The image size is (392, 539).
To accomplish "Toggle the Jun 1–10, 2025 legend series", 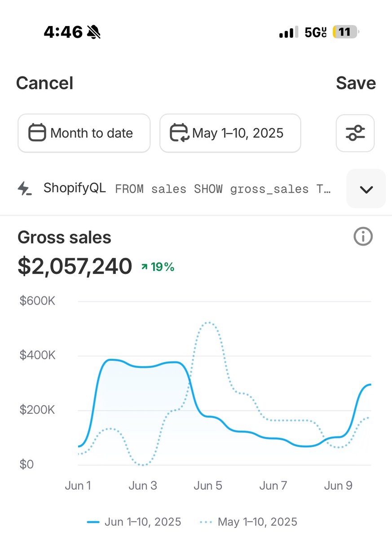I will click(x=134, y=522).
